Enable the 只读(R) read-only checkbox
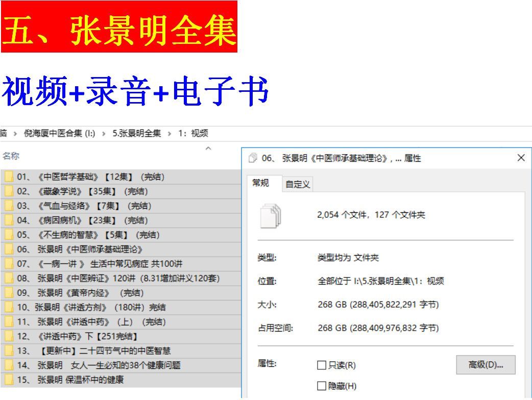532x400 pixels. 322,365
